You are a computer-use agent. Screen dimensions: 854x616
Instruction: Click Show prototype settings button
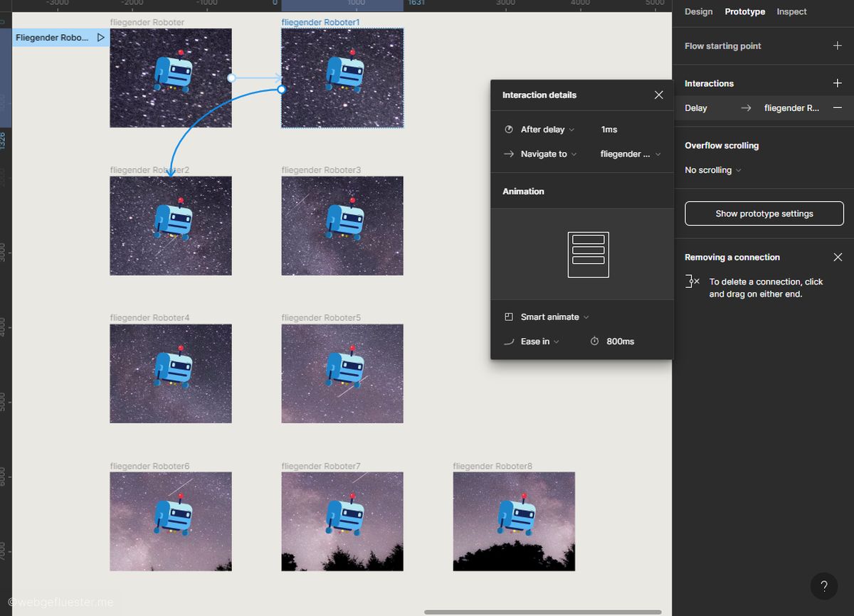click(764, 213)
